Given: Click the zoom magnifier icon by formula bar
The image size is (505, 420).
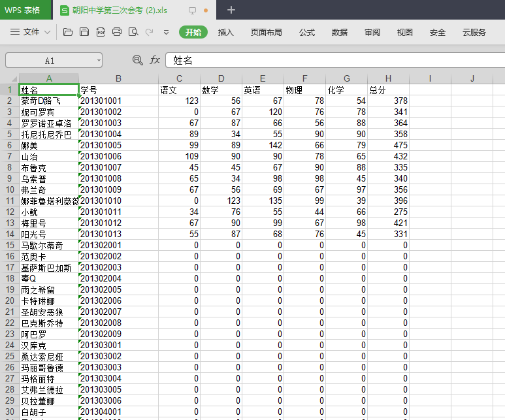Looking at the screenshot, I should (138, 60).
